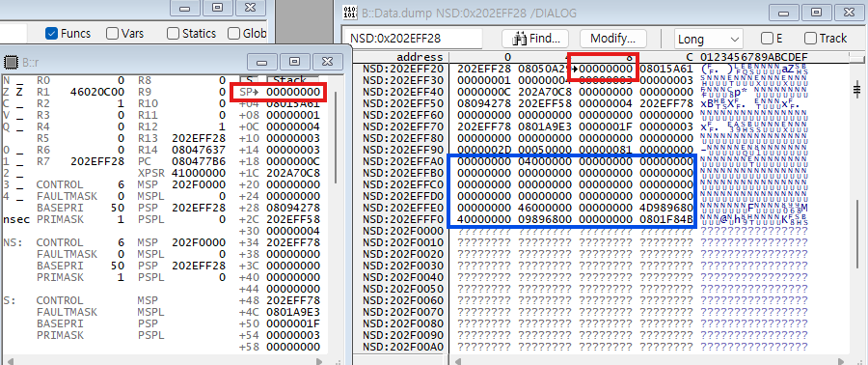Select dump value 4D989680
The height and width of the screenshot is (365, 868).
pyautogui.click(x=666, y=208)
